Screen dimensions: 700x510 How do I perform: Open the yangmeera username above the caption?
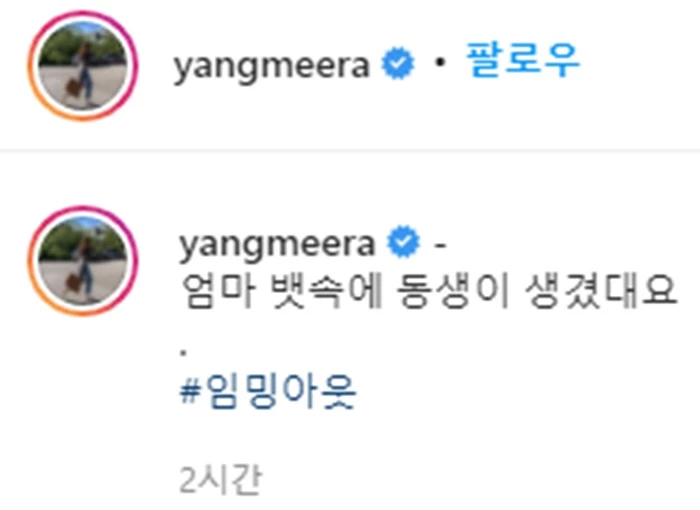click(x=277, y=244)
